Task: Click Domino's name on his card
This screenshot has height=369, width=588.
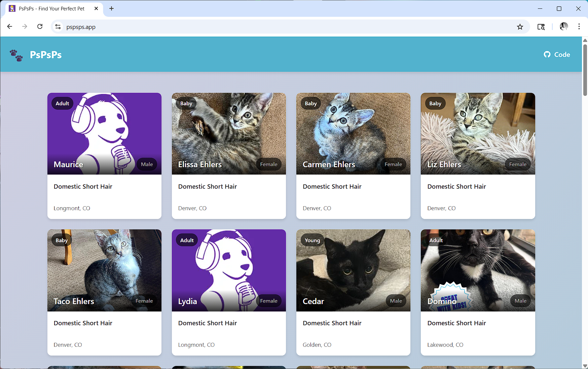Action: tap(442, 301)
